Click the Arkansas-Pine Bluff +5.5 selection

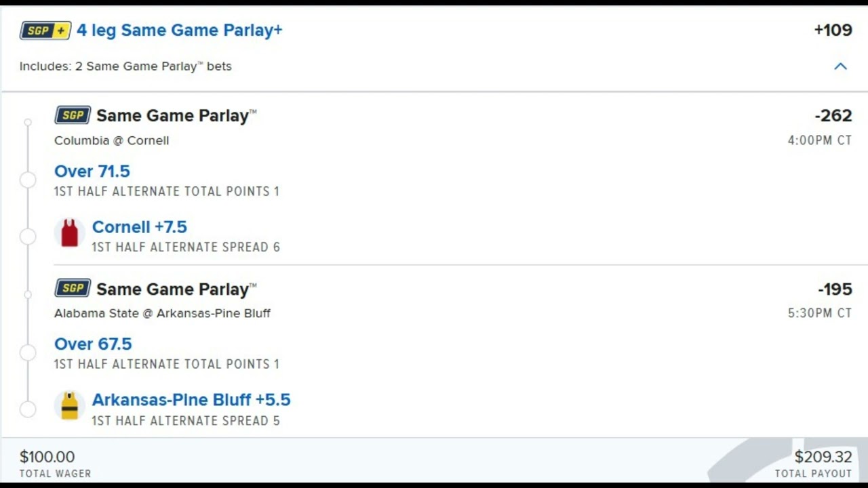coord(191,400)
